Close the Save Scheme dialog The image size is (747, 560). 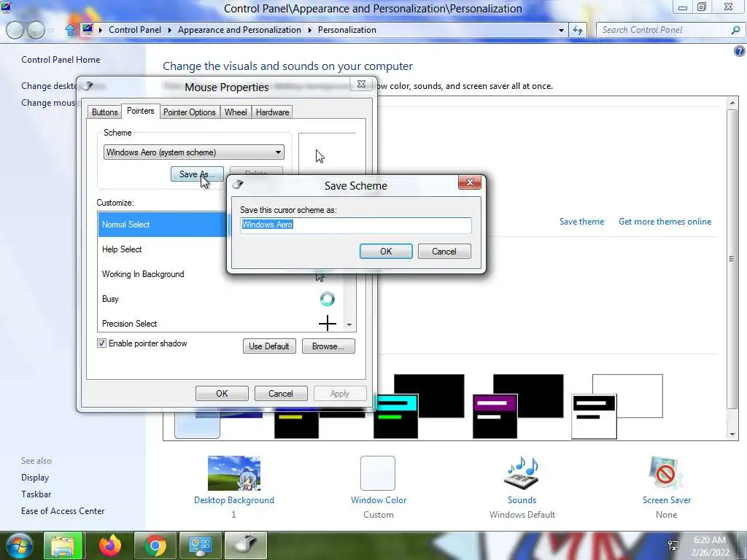(469, 182)
